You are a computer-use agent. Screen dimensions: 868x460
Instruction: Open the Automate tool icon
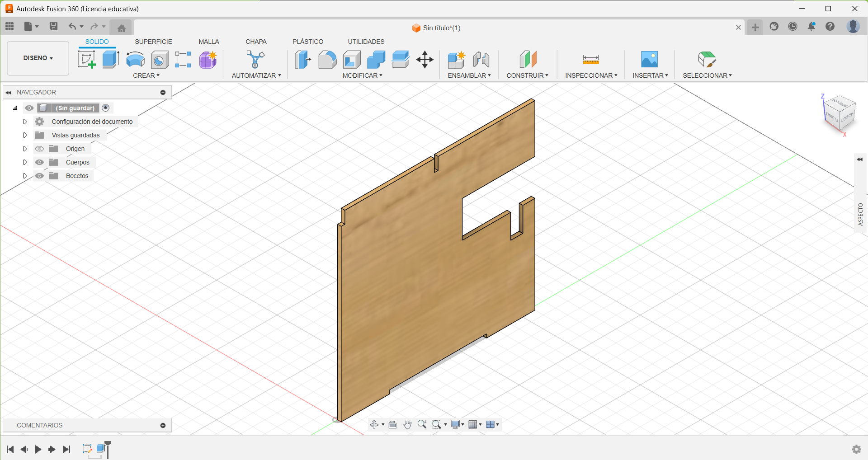point(255,60)
